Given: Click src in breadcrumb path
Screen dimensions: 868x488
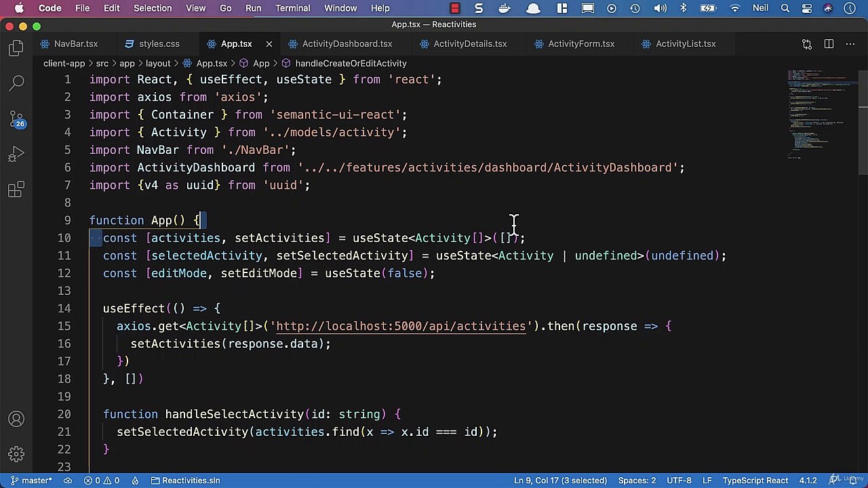Looking at the screenshot, I should [x=102, y=63].
